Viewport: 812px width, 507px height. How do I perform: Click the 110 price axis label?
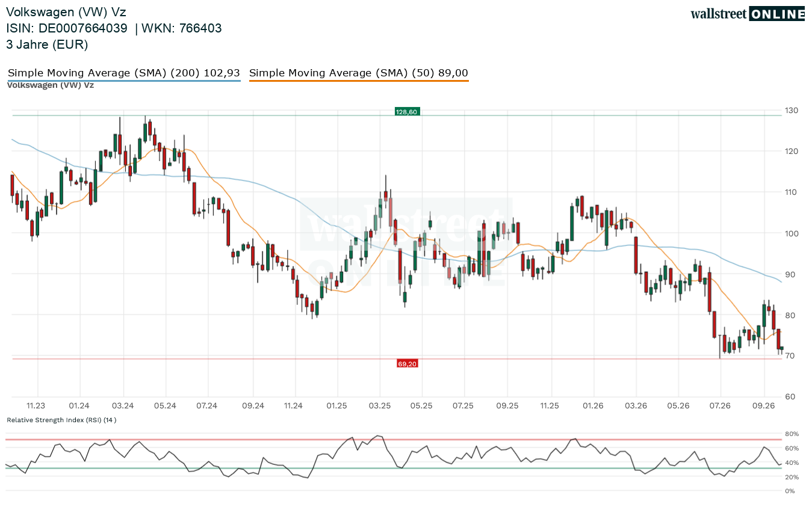tap(791, 192)
